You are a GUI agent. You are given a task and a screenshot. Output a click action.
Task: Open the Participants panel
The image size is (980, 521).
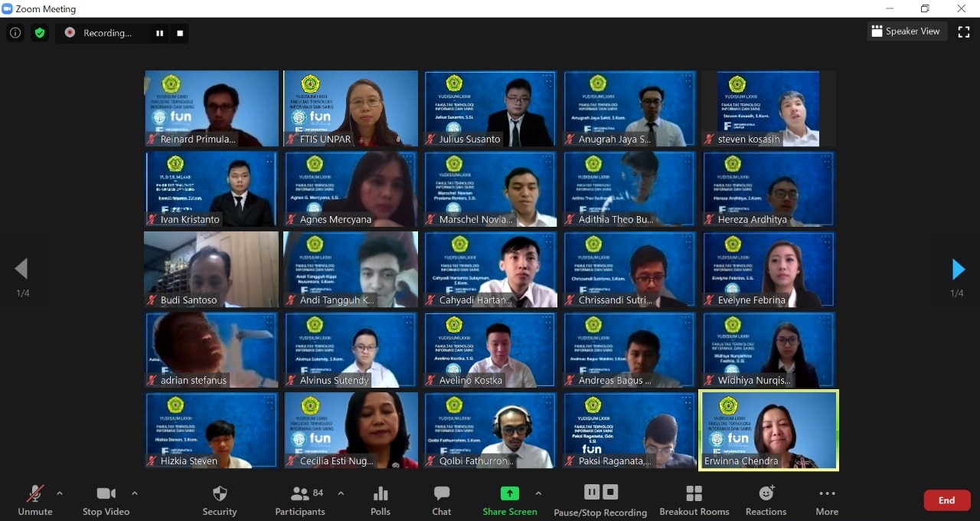(300, 500)
